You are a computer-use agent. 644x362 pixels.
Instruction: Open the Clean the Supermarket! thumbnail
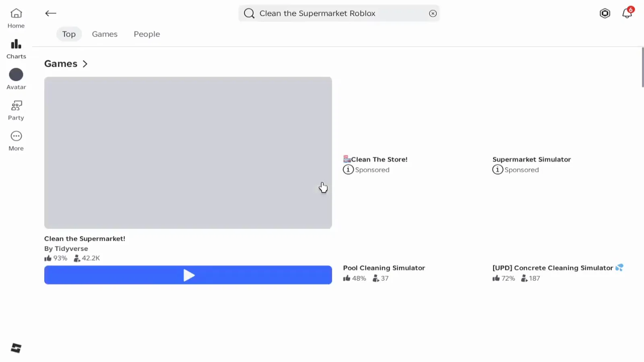[x=188, y=153]
